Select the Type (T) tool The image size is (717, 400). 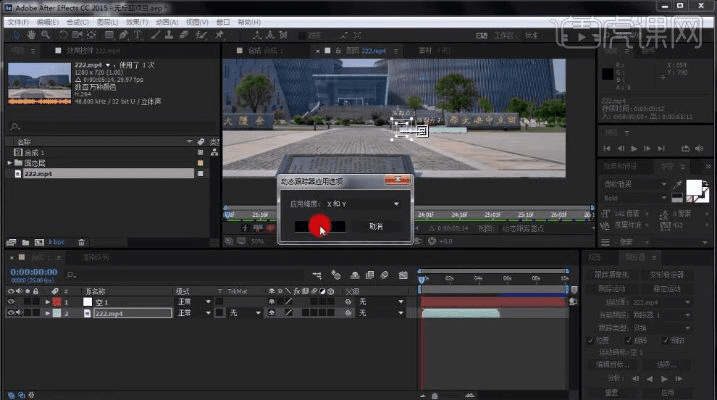tap(136, 34)
